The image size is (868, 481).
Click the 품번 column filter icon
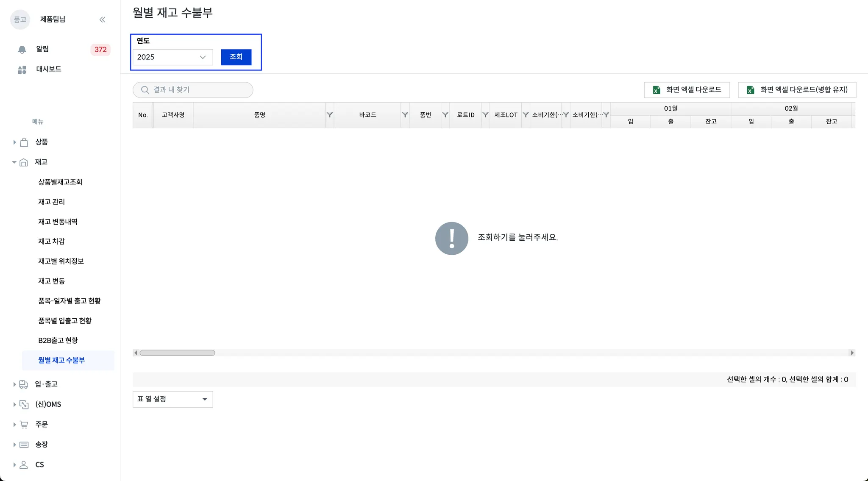445,115
